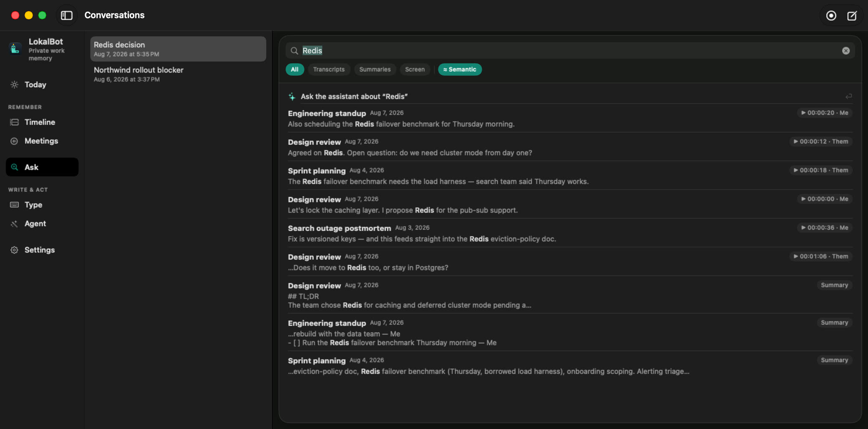The height and width of the screenshot is (429, 868).
Task: Open the Agreed on Redis design review result
Action: click(570, 147)
